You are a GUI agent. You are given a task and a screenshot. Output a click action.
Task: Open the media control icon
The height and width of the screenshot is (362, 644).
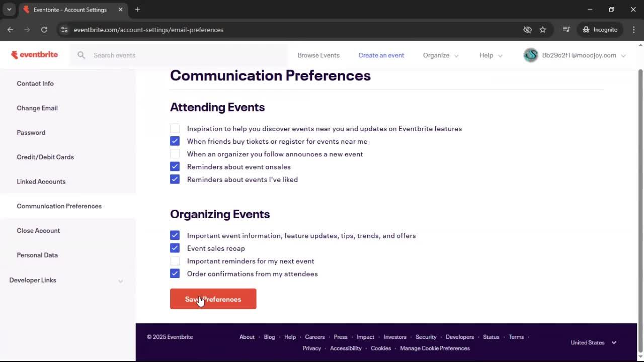pyautogui.click(x=567, y=30)
